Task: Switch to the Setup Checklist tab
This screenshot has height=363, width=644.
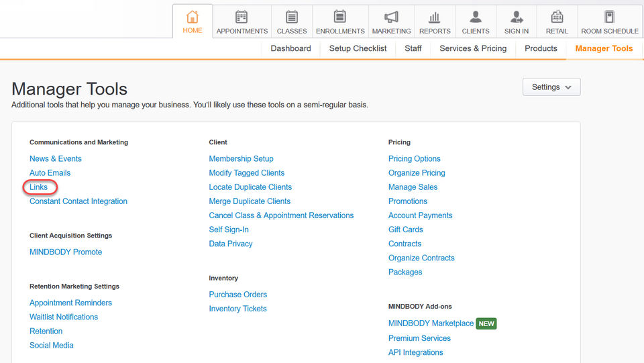Action: click(x=358, y=48)
